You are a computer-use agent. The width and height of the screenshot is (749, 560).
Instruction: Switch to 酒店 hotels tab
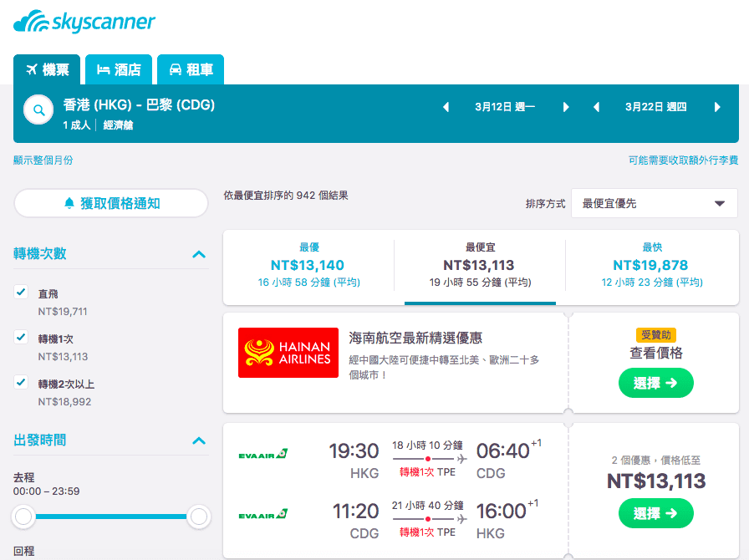coord(119,69)
